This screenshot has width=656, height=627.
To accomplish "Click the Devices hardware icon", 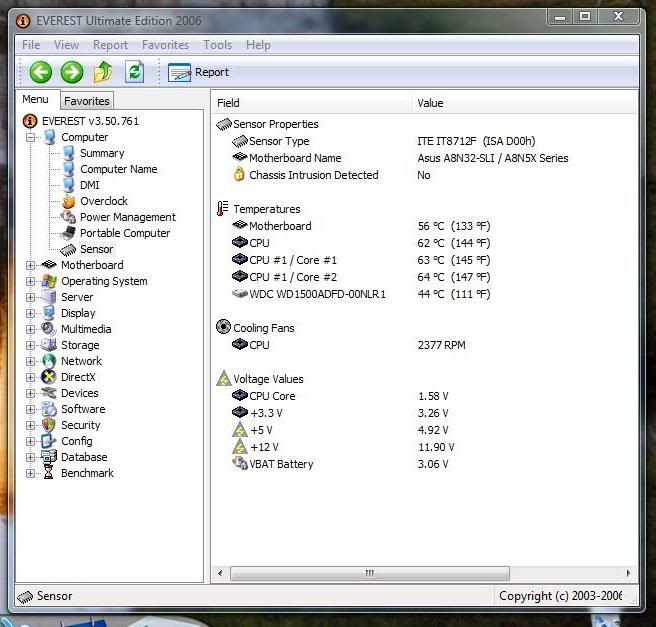I will point(49,393).
